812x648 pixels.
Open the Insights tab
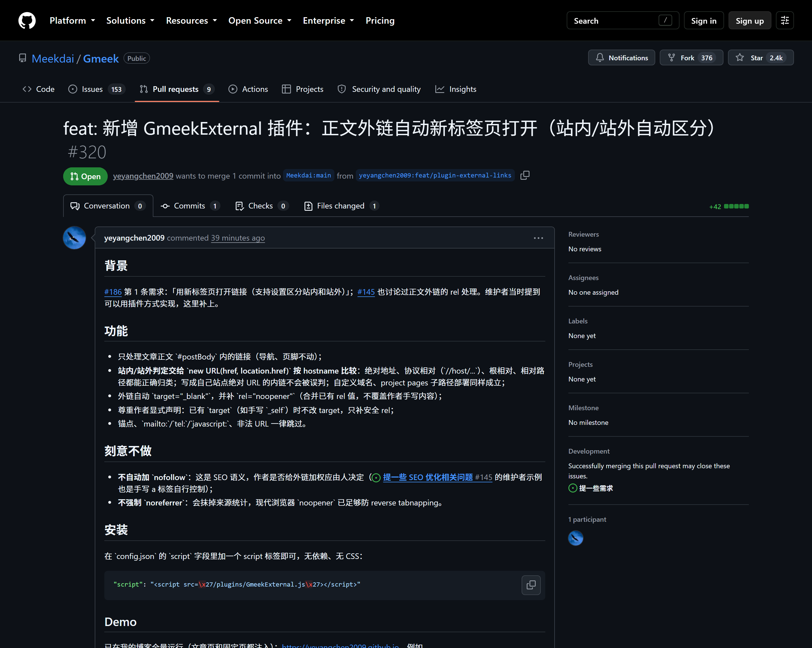click(x=456, y=89)
